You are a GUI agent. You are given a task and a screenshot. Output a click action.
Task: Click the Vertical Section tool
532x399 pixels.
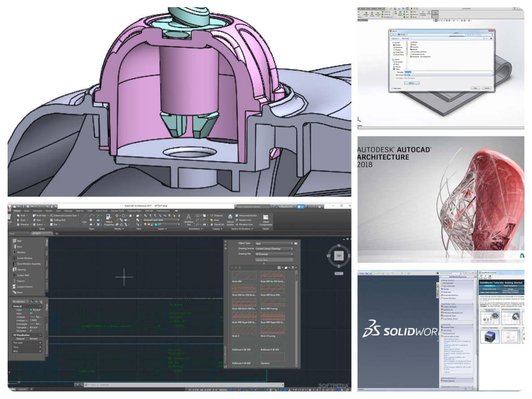230,220
